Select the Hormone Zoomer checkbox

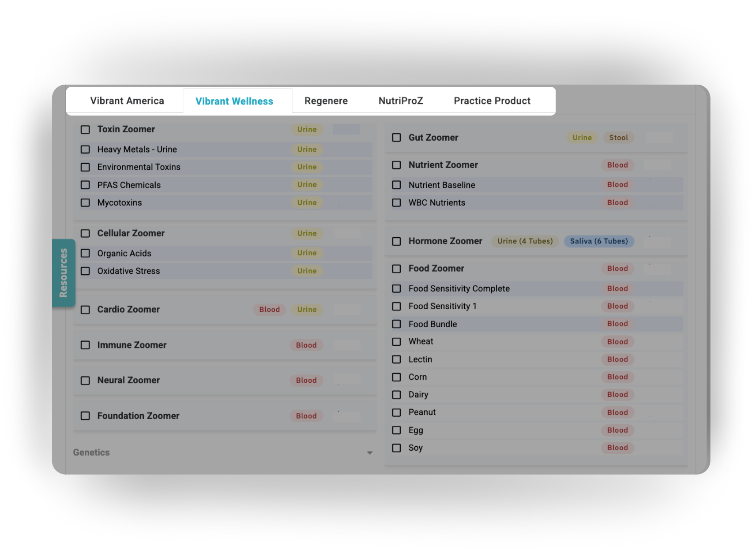tap(397, 242)
